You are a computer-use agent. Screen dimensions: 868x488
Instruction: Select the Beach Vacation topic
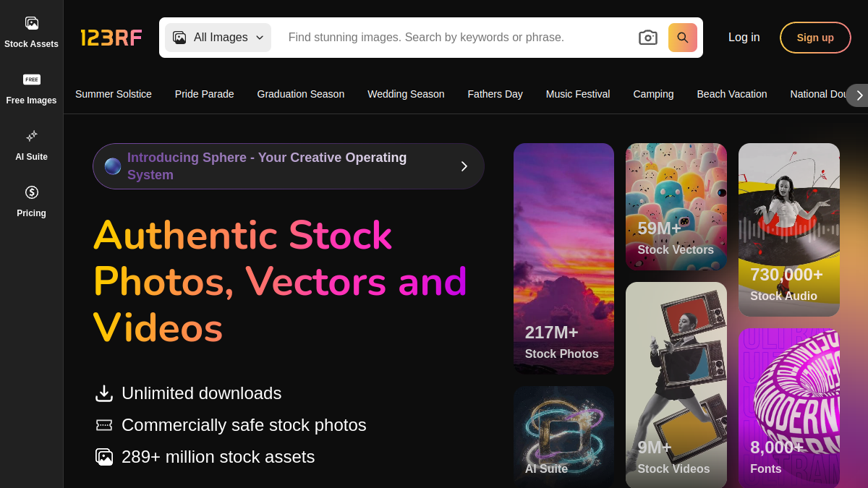732,94
